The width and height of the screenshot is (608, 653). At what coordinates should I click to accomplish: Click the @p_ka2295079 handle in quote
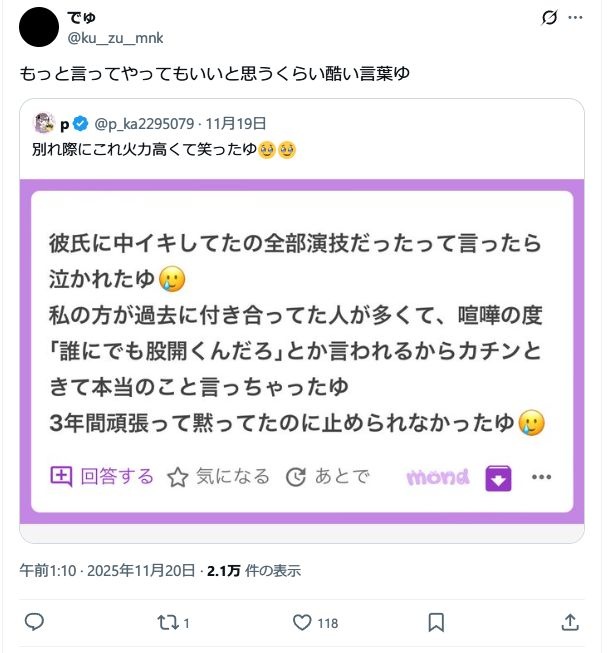point(145,124)
